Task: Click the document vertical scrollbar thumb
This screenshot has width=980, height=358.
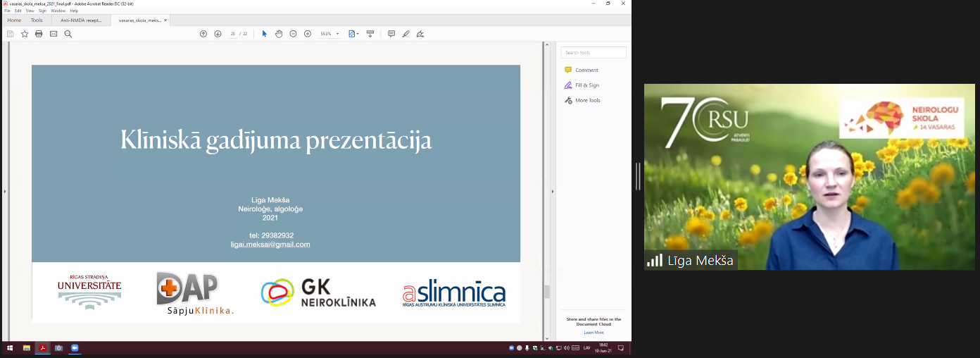Action: coord(546,291)
